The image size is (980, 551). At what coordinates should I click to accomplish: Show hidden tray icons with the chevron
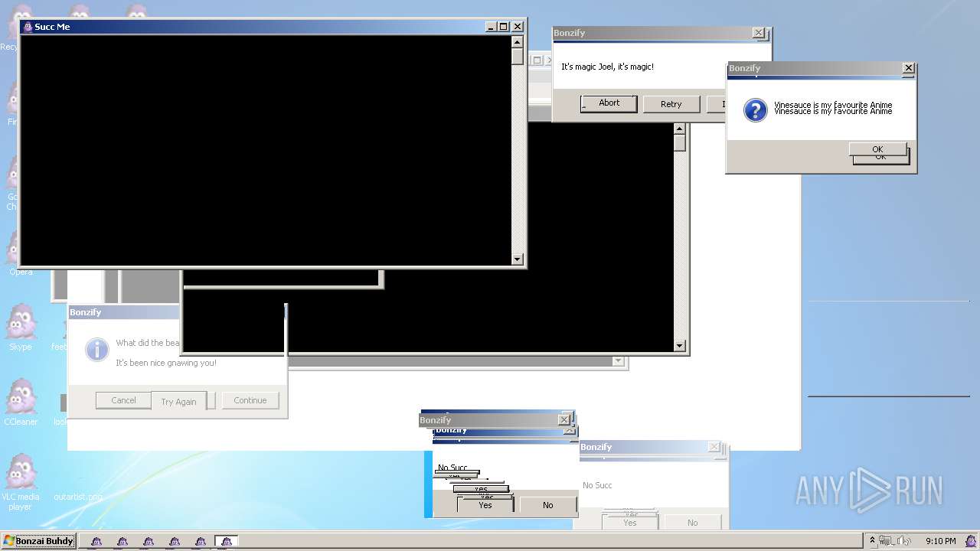tap(872, 541)
